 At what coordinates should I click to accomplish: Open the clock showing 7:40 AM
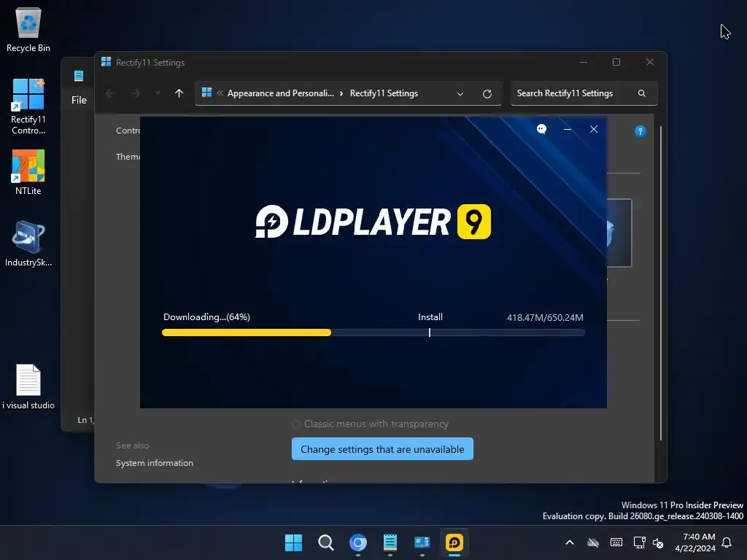tap(695, 542)
